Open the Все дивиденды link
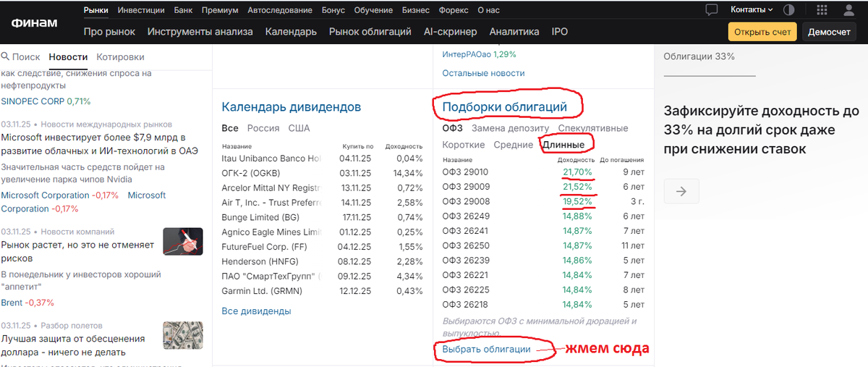 256,311
